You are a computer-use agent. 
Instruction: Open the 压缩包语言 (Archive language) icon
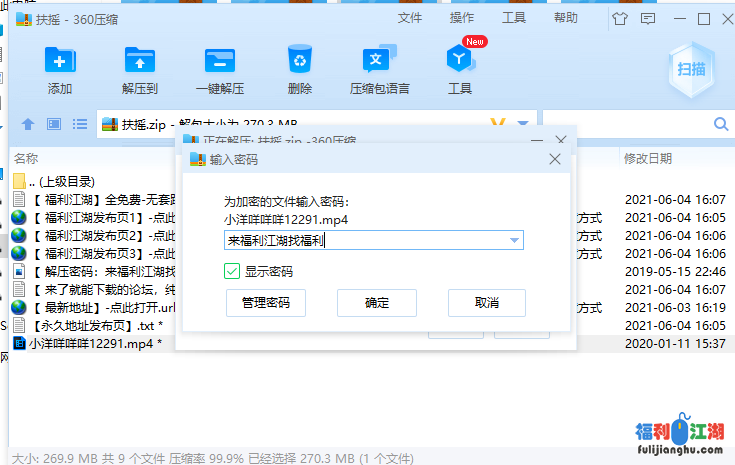379,62
